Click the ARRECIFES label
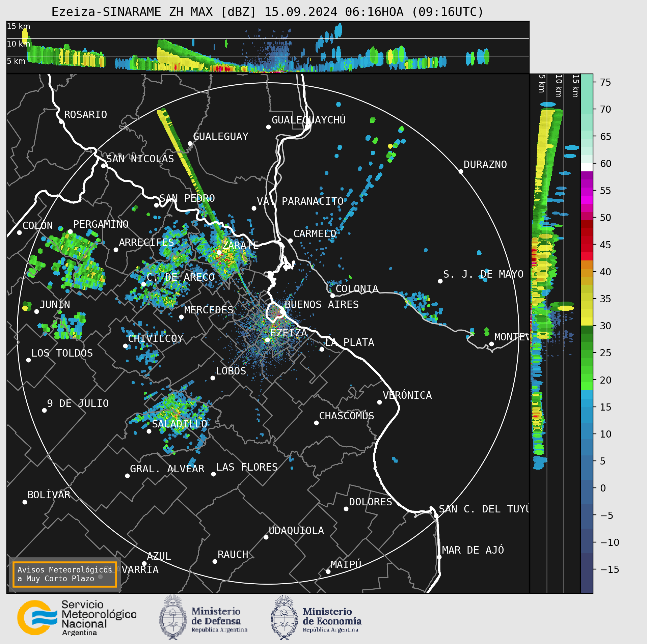This screenshot has width=647, height=644. tap(146, 243)
